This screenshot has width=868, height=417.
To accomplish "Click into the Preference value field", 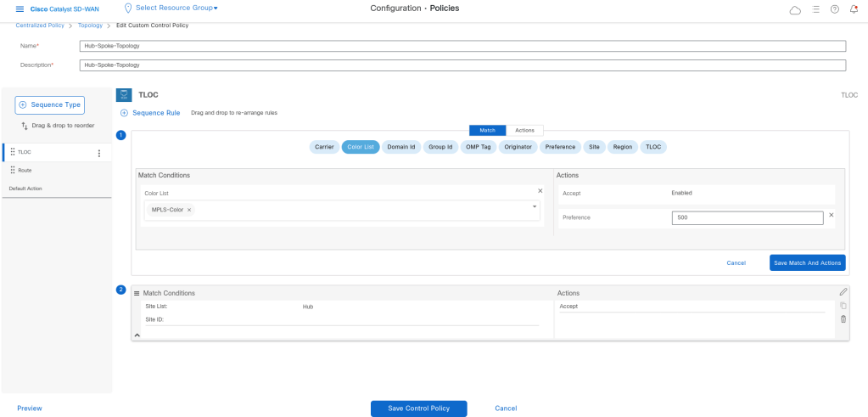I will click(747, 217).
